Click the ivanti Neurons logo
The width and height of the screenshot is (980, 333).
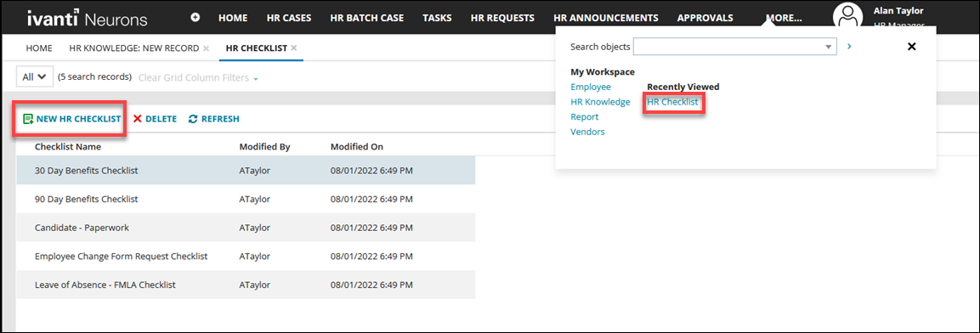click(x=88, y=18)
